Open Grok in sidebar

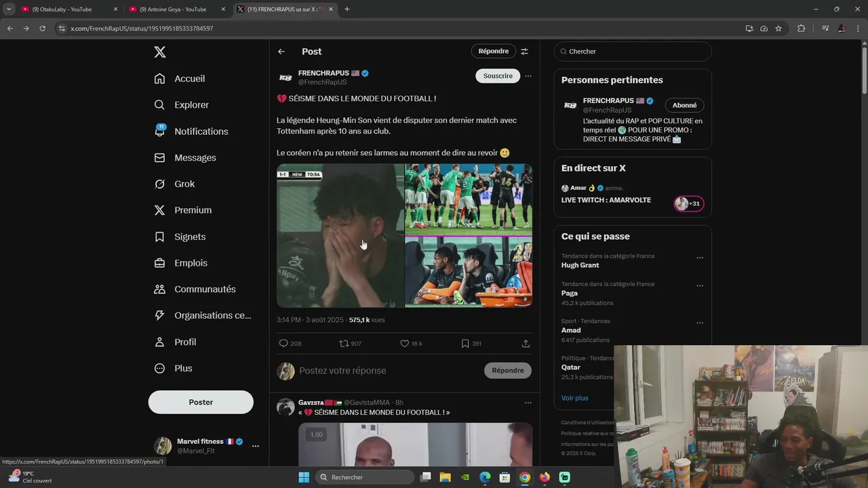pyautogui.click(x=174, y=184)
